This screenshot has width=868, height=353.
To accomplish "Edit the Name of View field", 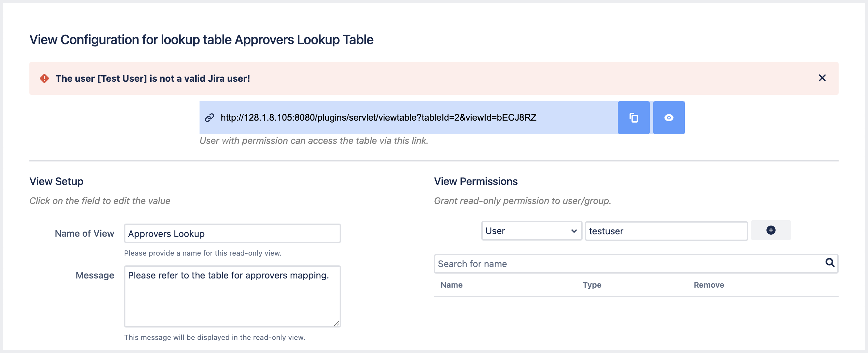I will coord(232,233).
